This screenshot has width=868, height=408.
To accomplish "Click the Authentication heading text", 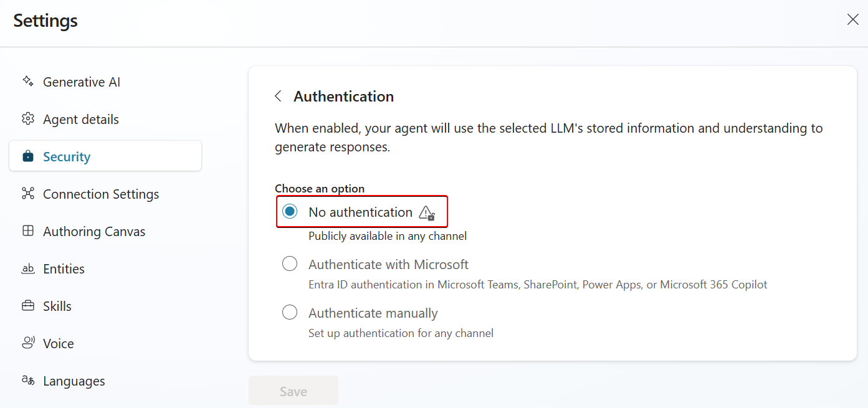I will coord(343,97).
